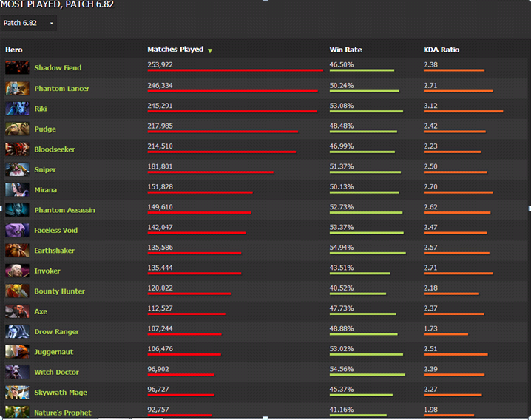Image resolution: width=531 pixels, height=420 pixels.
Task: Open the Shadow Fiend hero link
Action: 58,68
